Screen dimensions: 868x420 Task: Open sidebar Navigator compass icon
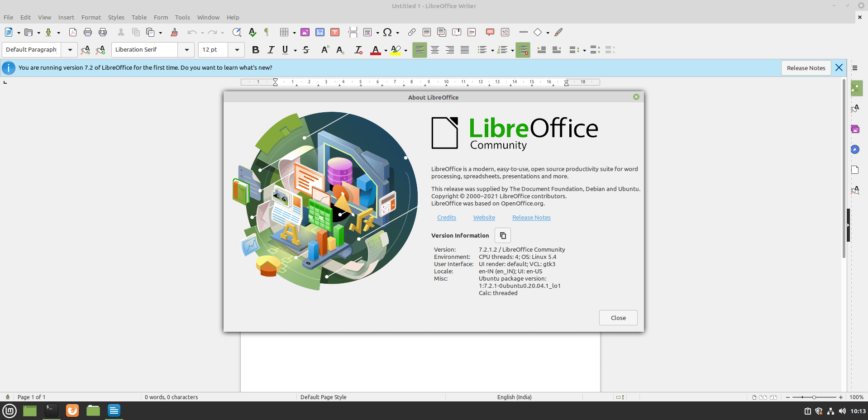855,149
